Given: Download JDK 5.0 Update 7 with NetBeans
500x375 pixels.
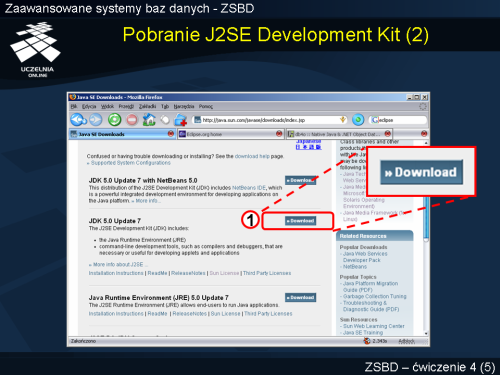Looking at the screenshot, I should click(300, 180).
